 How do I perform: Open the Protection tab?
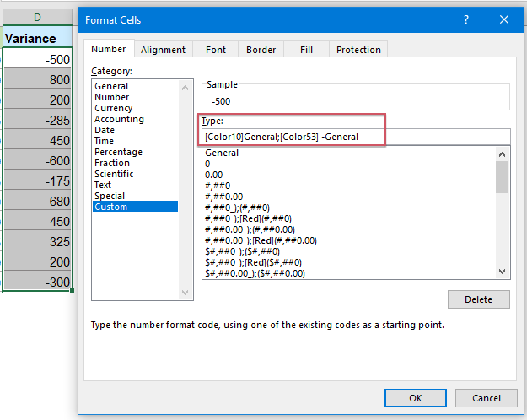coord(358,50)
